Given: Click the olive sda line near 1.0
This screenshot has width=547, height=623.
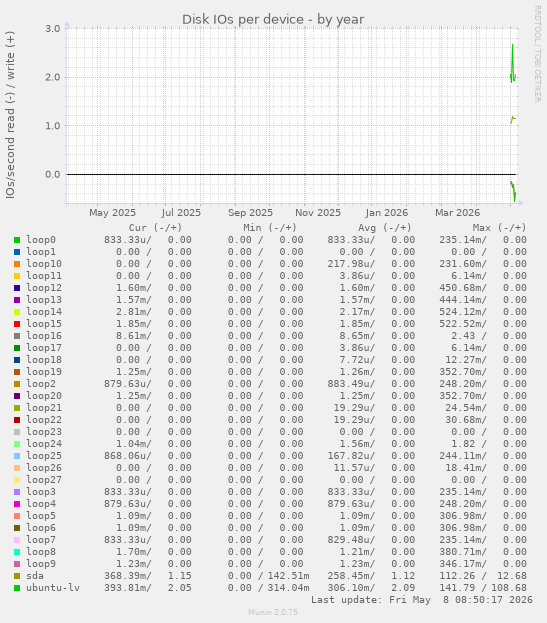Looking at the screenshot, I should click(x=513, y=119).
